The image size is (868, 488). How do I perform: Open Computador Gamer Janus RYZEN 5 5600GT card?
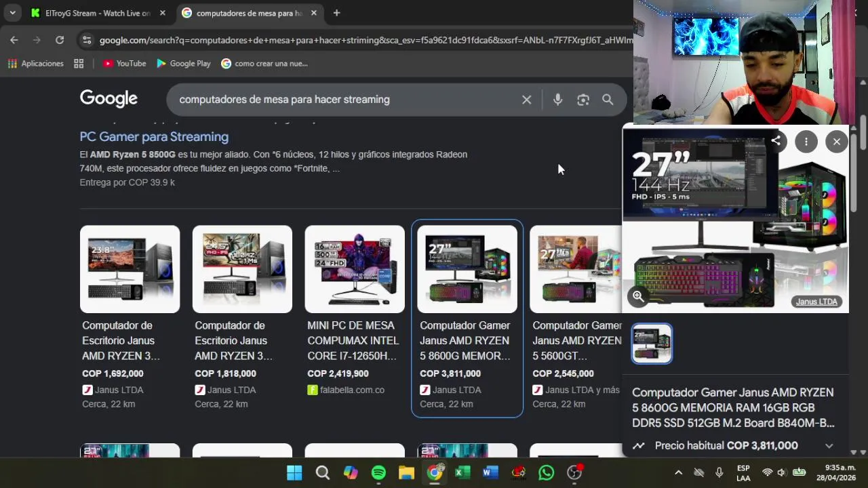coord(576,317)
